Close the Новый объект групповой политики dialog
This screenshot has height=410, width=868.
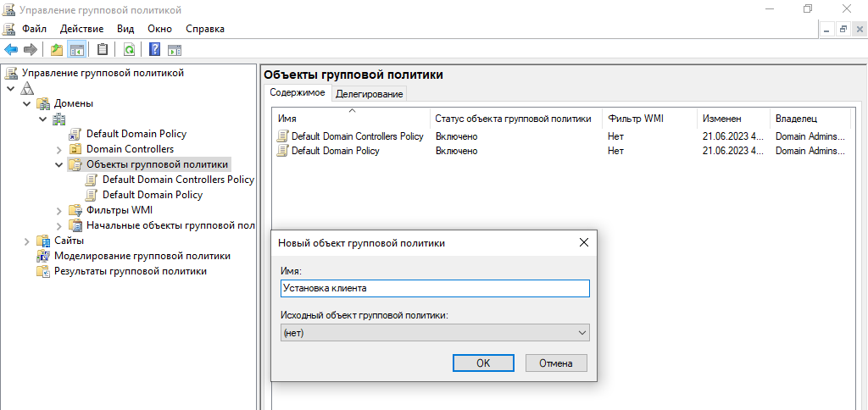click(583, 242)
